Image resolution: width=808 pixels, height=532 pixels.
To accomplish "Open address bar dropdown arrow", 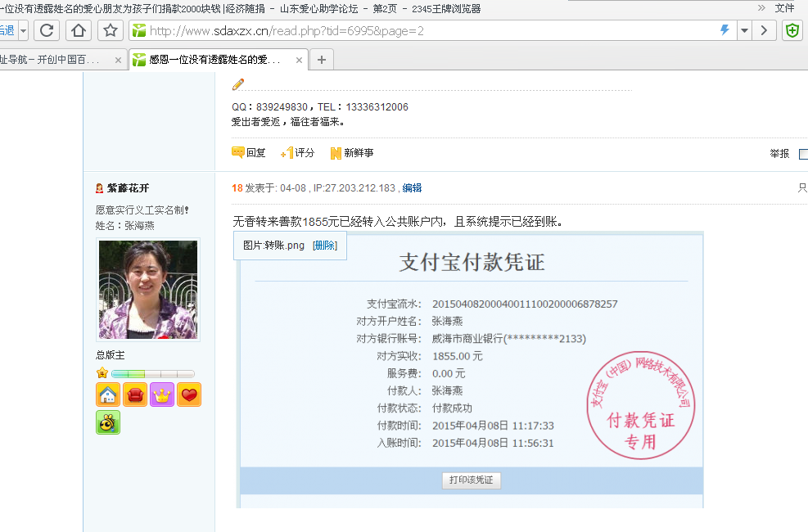I will coord(744,31).
